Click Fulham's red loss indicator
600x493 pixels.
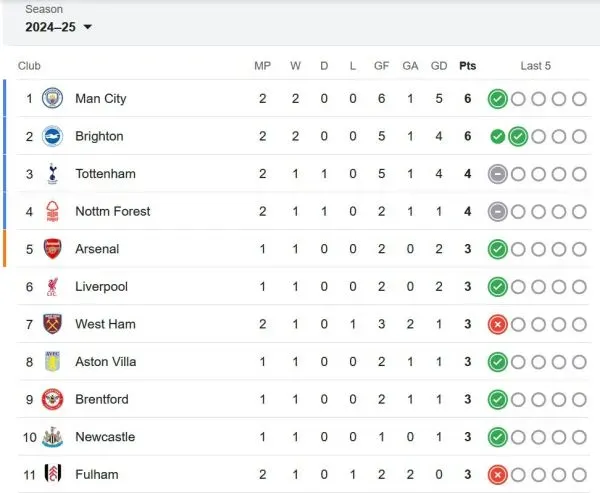point(497,475)
